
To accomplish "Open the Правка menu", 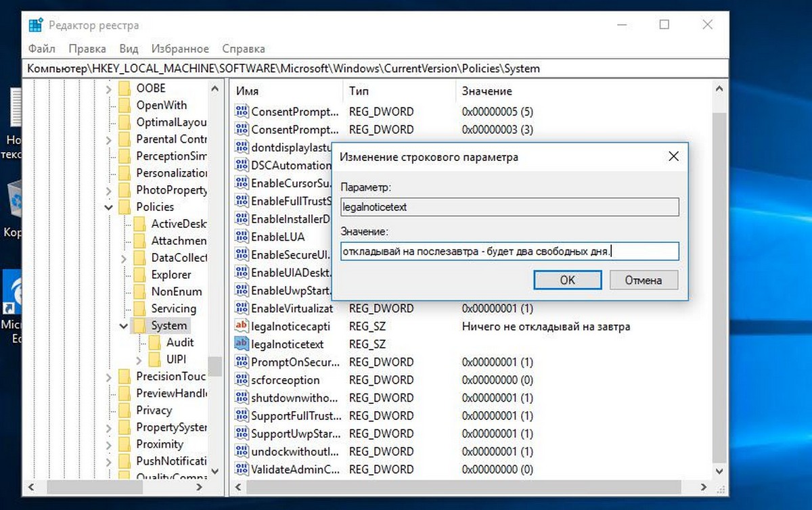I will (x=87, y=49).
